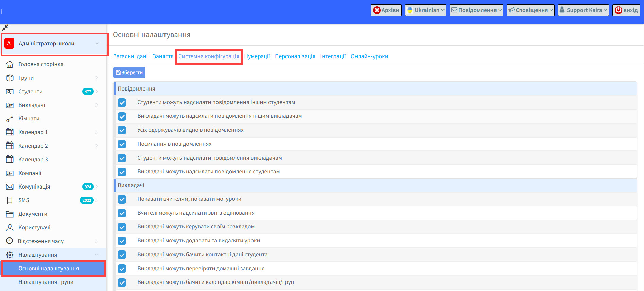This screenshot has height=291, width=644.
Task: Click the cube icon next to Групи
Action: click(x=10, y=78)
